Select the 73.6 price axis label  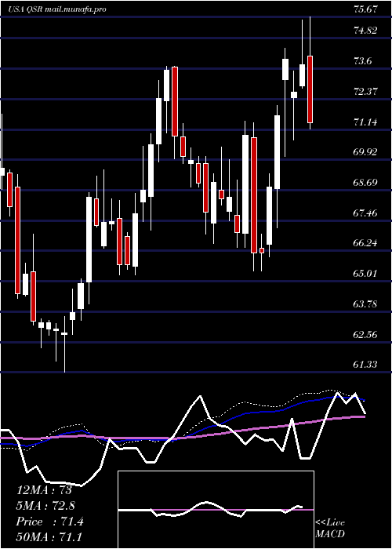(x=362, y=61)
